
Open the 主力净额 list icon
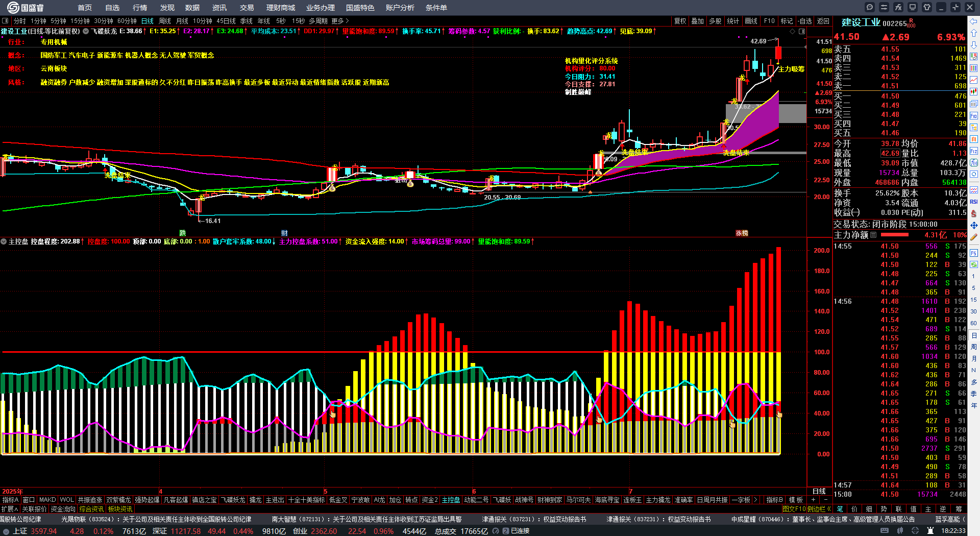[873, 235]
